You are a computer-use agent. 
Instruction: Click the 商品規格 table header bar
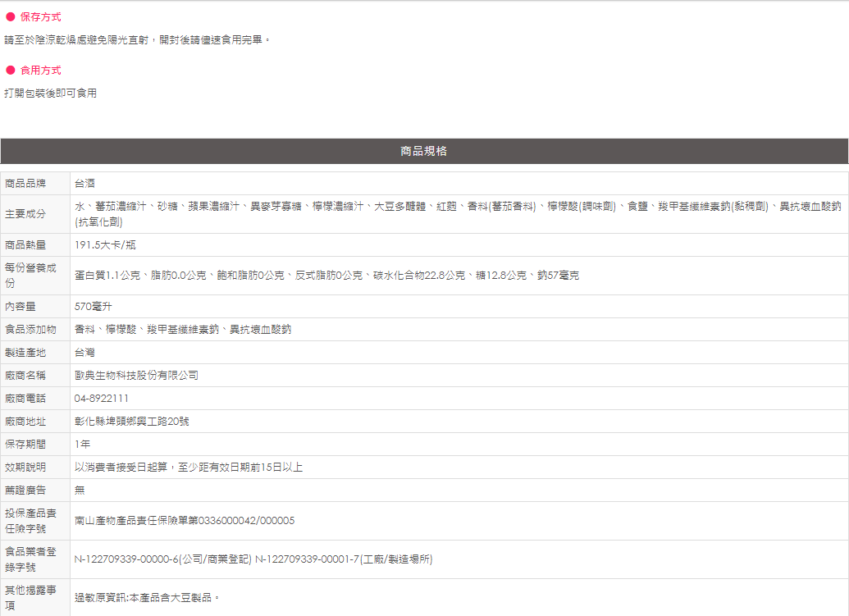point(424,151)
